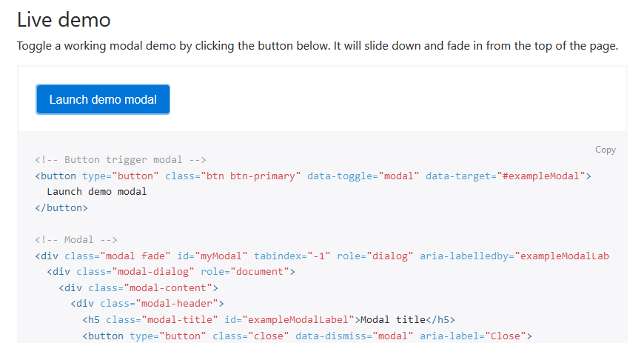Click the paragraph about toggling a working modal
This screenshot has height=343, width=644.
point(317,46)
